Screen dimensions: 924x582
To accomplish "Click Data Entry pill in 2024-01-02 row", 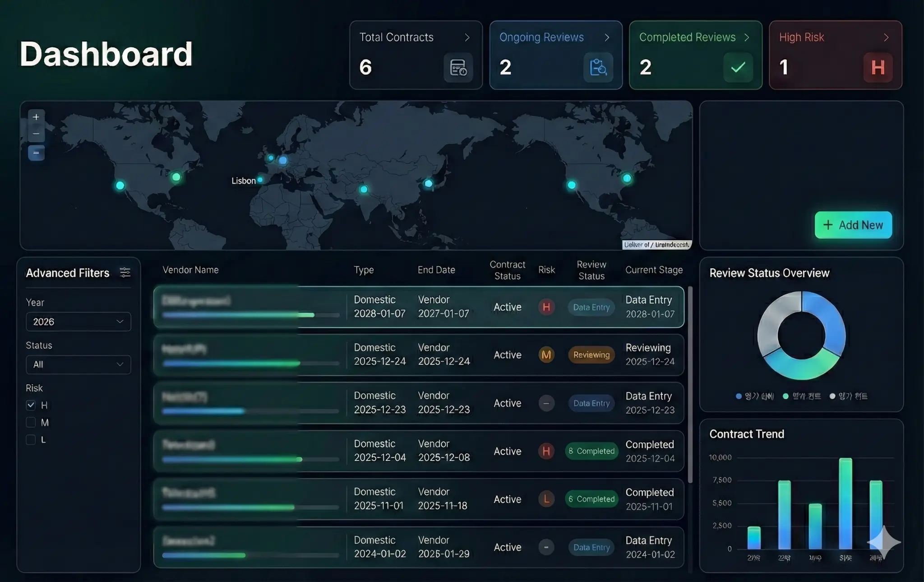I will 591,547.
